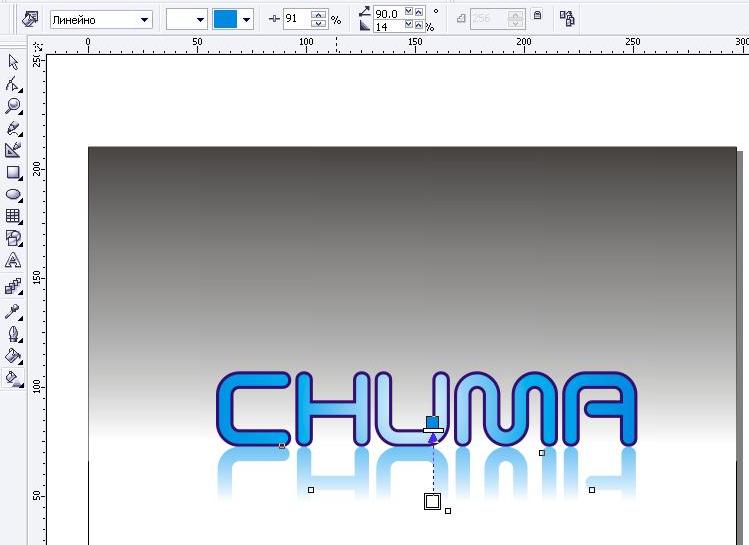Select the Eyedropper tool
This screenshot has width=749, height=545.
13,312
